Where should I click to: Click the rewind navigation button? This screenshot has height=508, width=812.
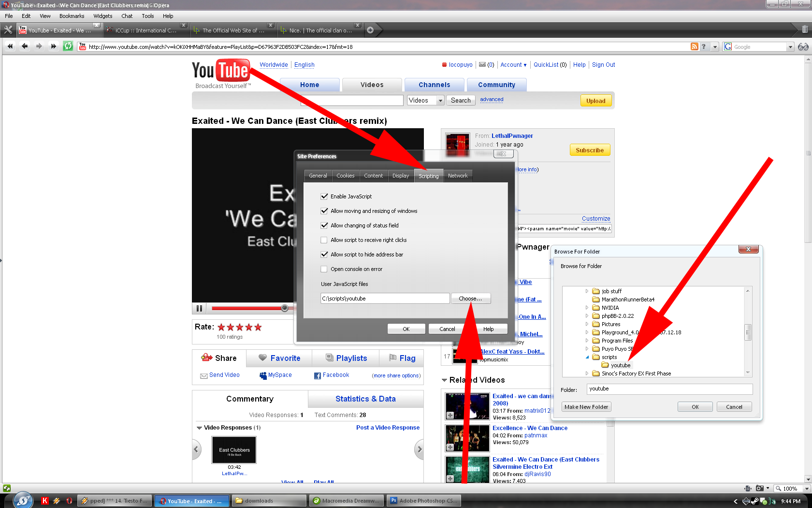pyautogui.click(x=10, y=46)
